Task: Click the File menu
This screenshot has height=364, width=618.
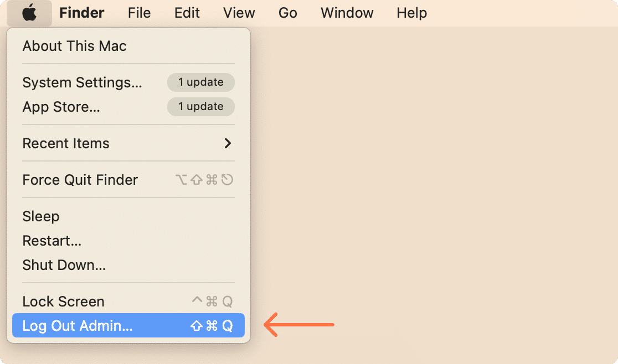Action: [x=138, y=12]
